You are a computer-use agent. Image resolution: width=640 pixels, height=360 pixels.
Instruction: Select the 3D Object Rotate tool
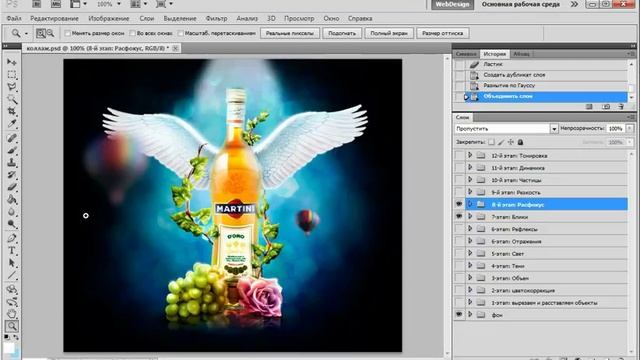(11, 289)
